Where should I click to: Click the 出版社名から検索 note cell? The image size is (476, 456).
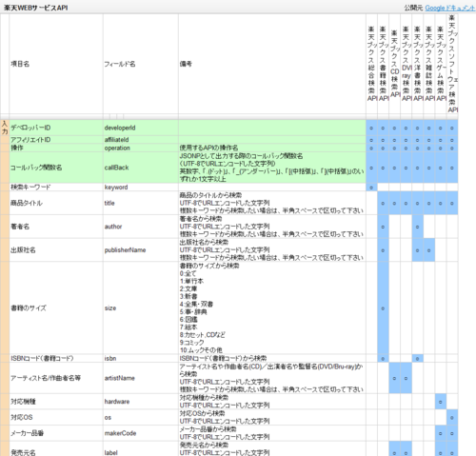pos(272,250)
